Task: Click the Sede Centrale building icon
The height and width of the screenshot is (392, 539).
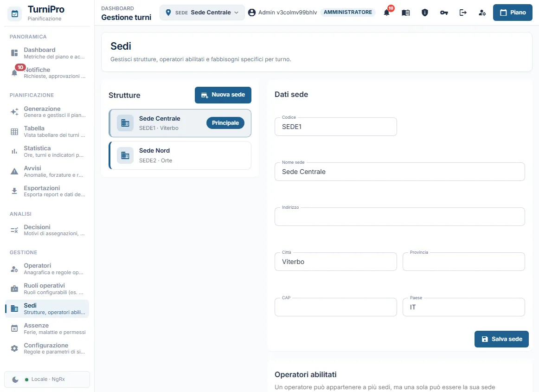Action: [x=125, y=123]
